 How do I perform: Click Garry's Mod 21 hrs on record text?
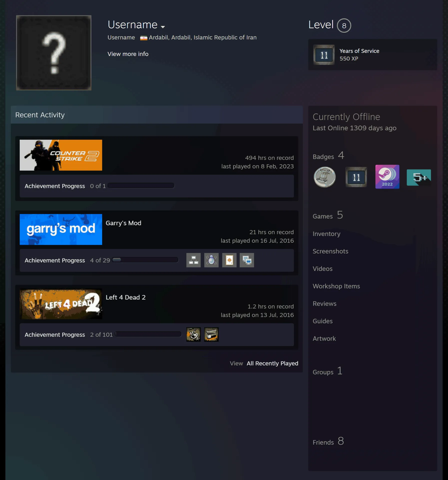[271, 232]
